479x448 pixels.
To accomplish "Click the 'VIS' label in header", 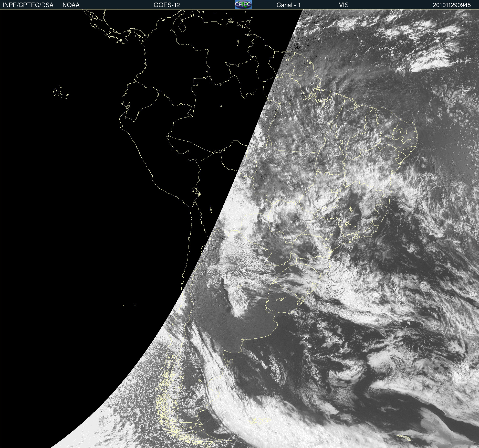I will pos(344,5).
